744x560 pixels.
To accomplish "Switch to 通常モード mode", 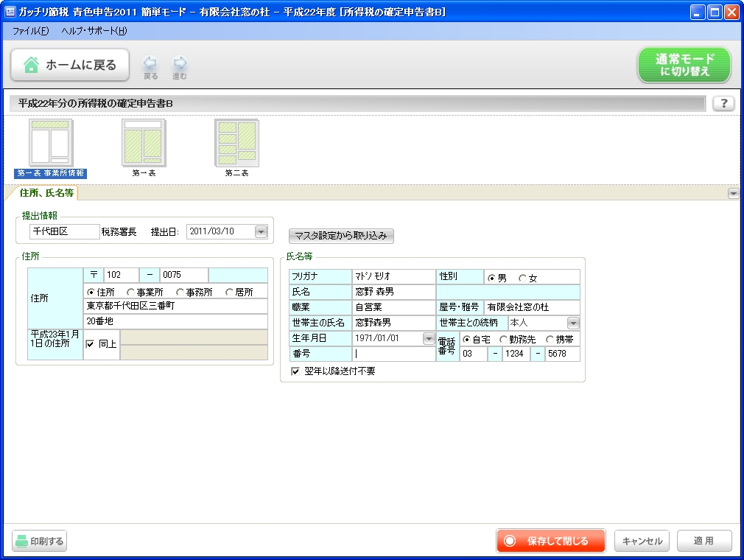I will click(x=684, y=65).
